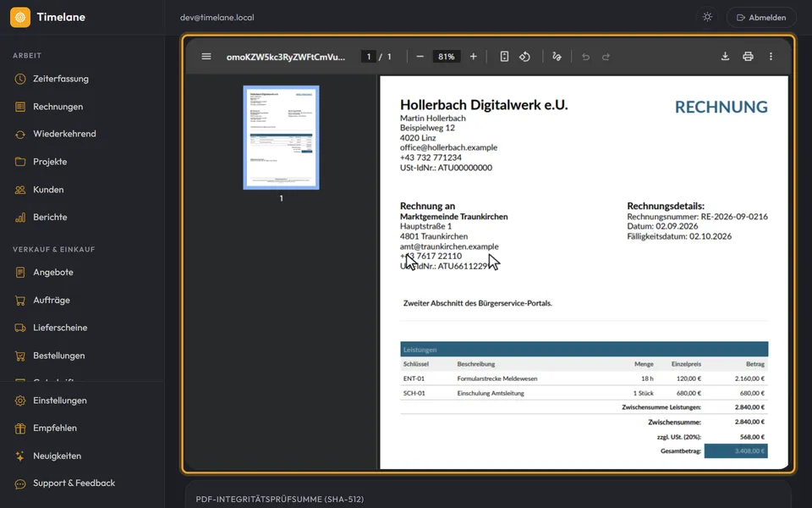Zoom in the PDF with plus button
Viewport: 812px width, 508px height.
[x=474, y=57]
